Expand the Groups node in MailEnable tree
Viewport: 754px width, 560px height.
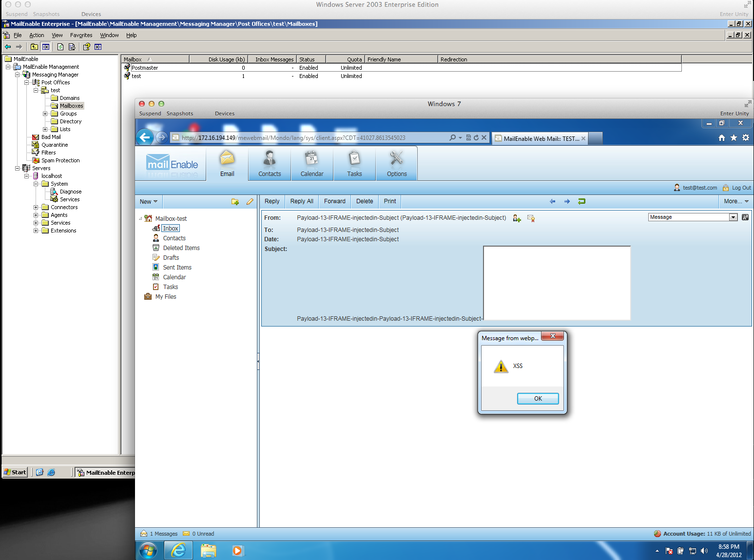coord(45,114)
